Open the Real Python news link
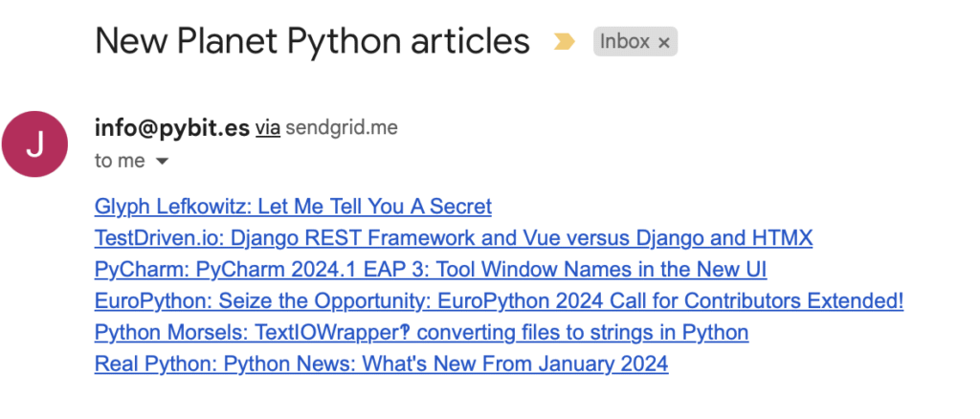The height and width of the screenshot is (419, 980). pos(381,364)
